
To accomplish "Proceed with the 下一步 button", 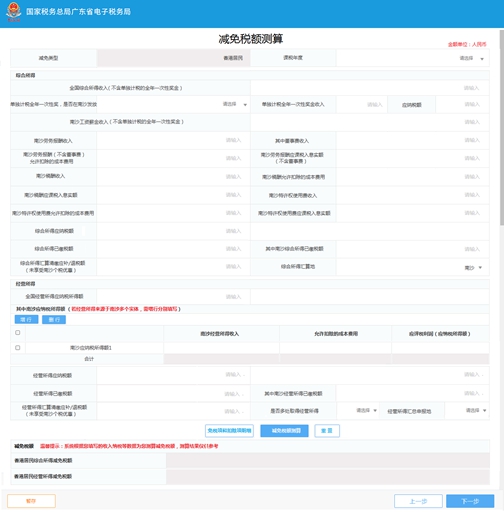I will [x=470, y=501].
